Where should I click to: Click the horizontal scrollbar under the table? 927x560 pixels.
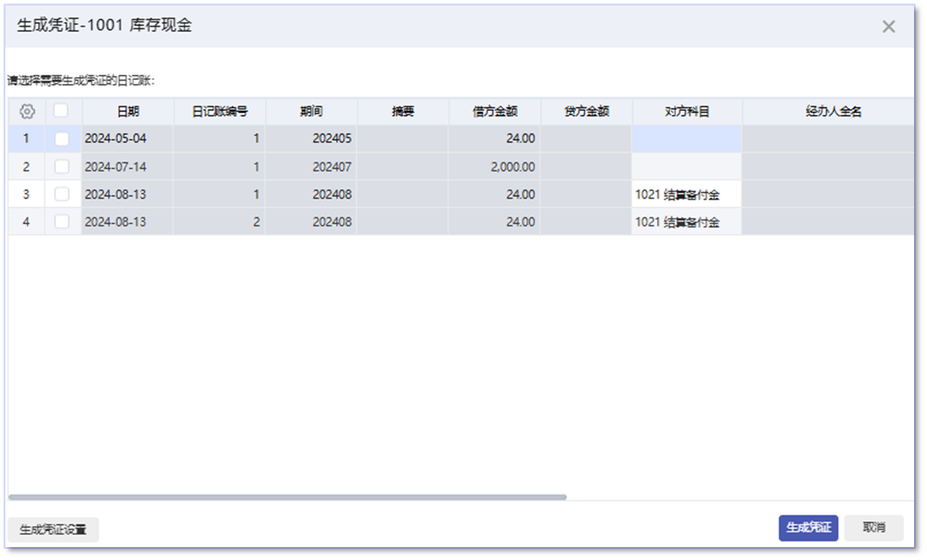click(x=287, y=497)
